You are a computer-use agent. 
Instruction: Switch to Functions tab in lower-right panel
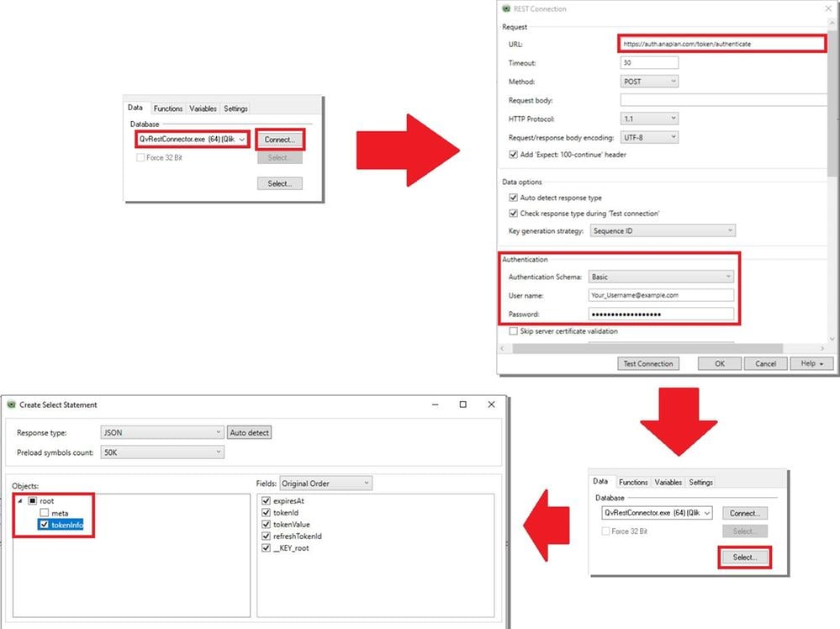pos(633,482)
